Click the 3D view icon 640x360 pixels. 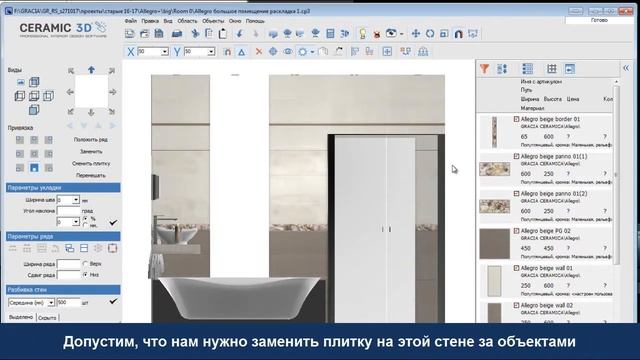[x=345, y=34]
